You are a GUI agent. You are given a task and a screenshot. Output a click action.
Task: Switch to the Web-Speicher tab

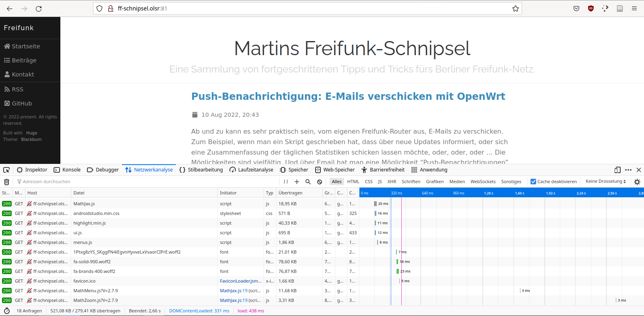[334, 170]
